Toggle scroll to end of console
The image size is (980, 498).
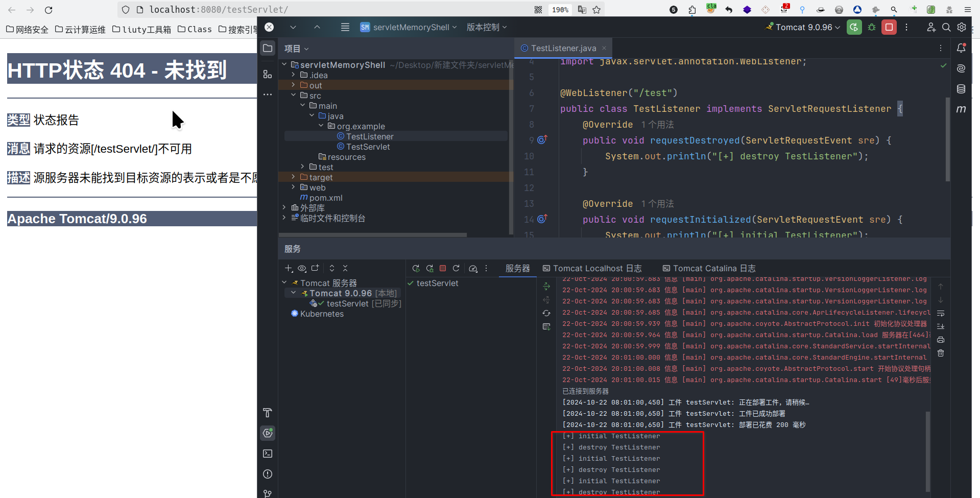tap(941, 326)
